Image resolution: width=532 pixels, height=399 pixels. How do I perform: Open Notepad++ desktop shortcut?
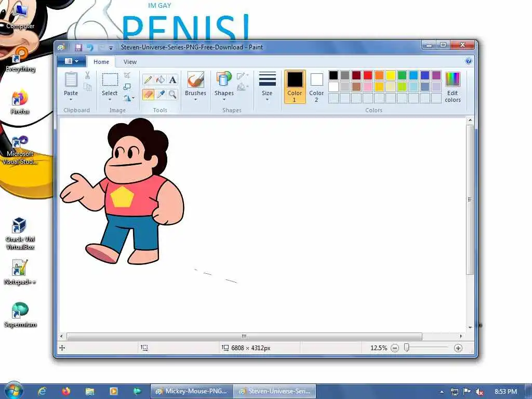(x=20, y=272)
